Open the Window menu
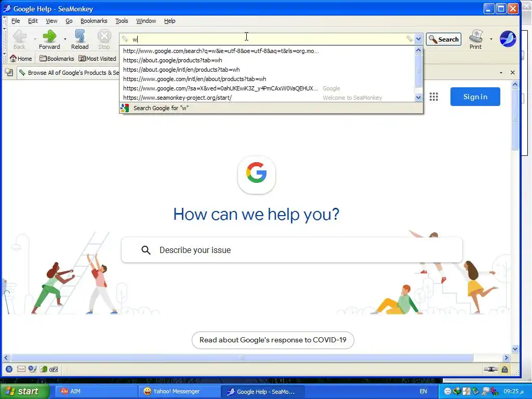This screenshot has height=399, width=532. pos(146,21)
